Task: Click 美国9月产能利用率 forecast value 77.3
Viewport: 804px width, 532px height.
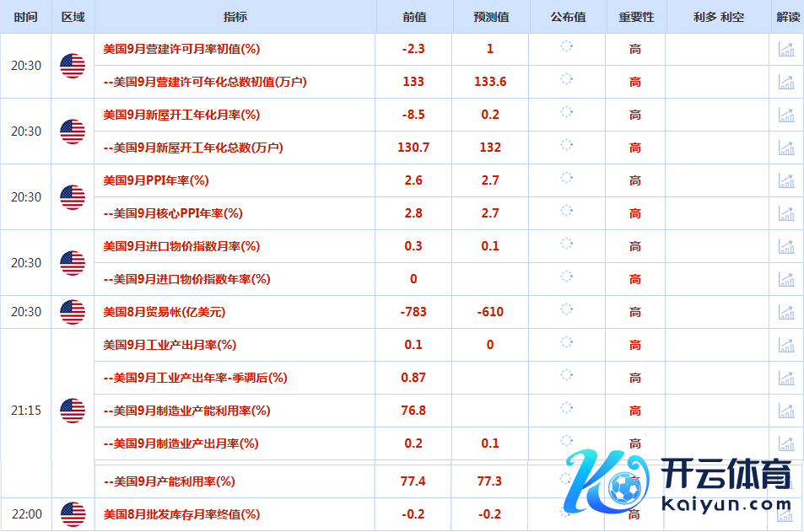Action: pos(489,481)
